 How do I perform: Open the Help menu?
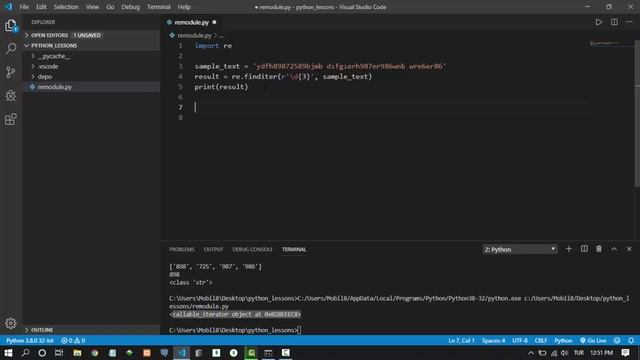(184, 7)
